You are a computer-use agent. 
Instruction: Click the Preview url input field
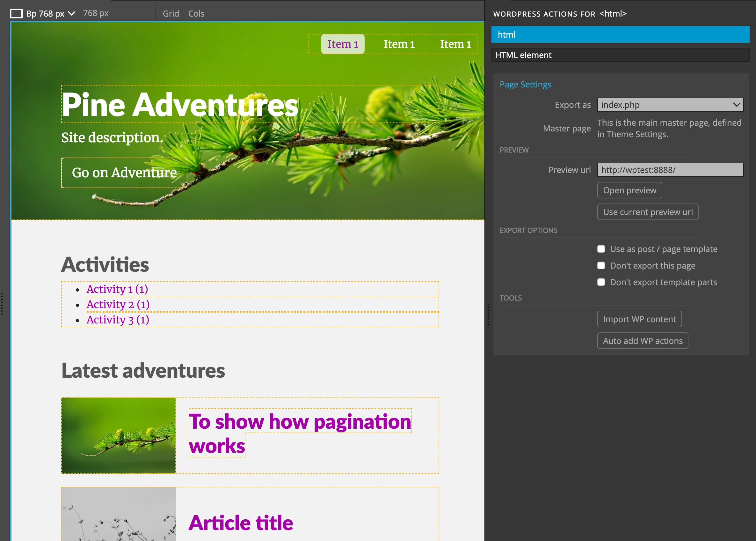pyautogui.click(x=670, y=170)
